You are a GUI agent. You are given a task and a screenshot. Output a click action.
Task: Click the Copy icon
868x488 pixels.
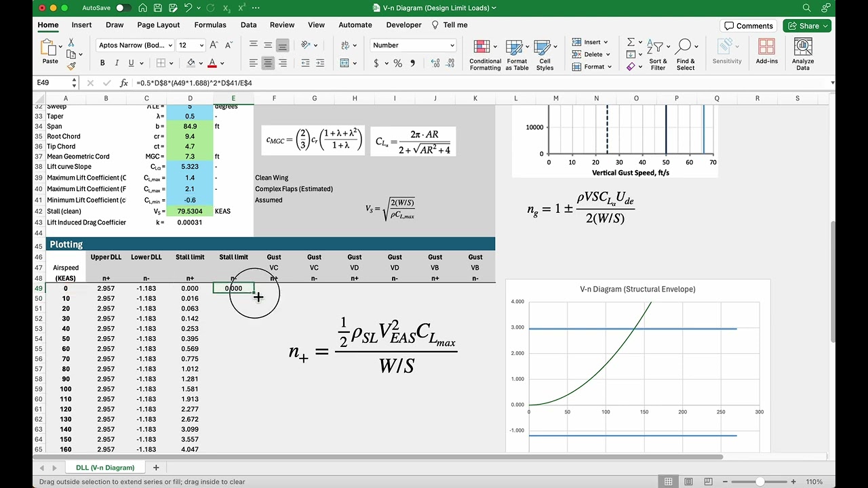pos(71,54)
